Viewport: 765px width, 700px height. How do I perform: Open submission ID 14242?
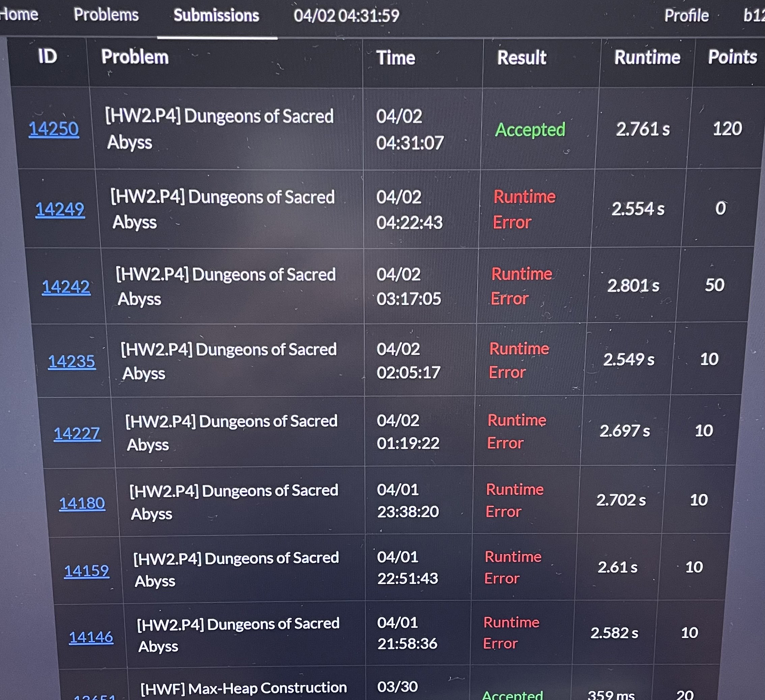[66, 287]
